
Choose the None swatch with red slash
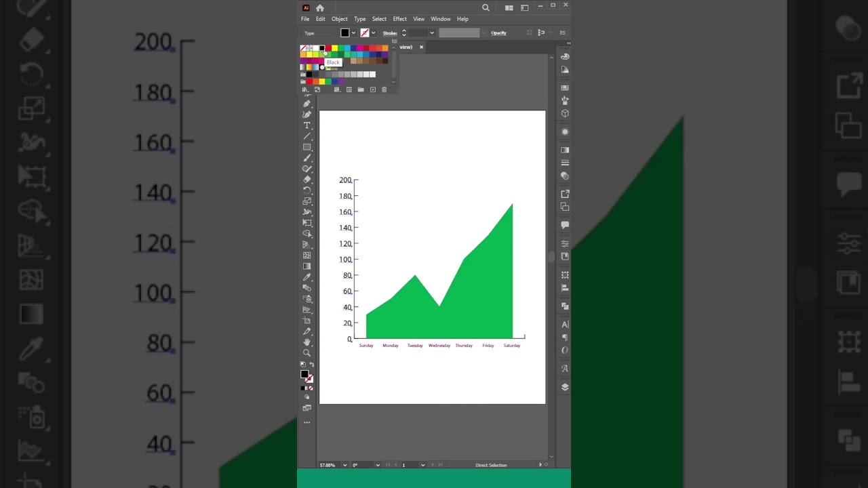pos(303,47)
